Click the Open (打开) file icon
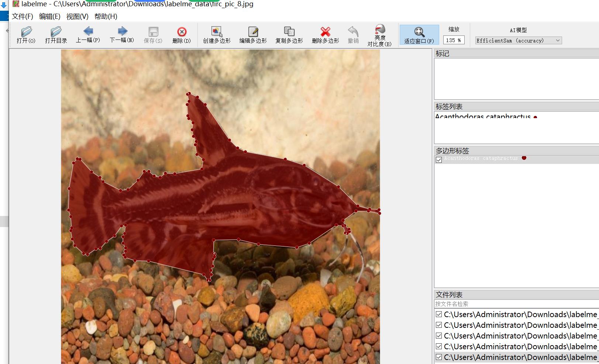The width and height of the screenshot is (599, 364). coord(26,35)
